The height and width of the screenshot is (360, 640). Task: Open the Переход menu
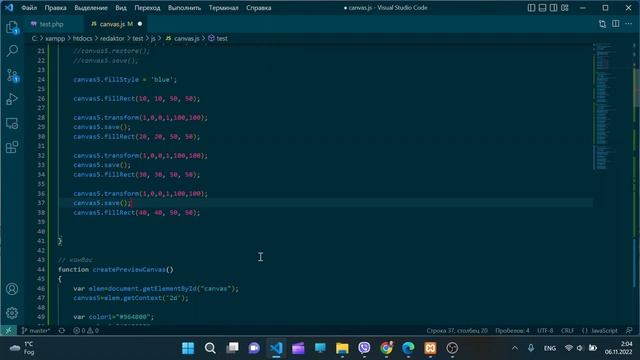click(x=147, y=8)
